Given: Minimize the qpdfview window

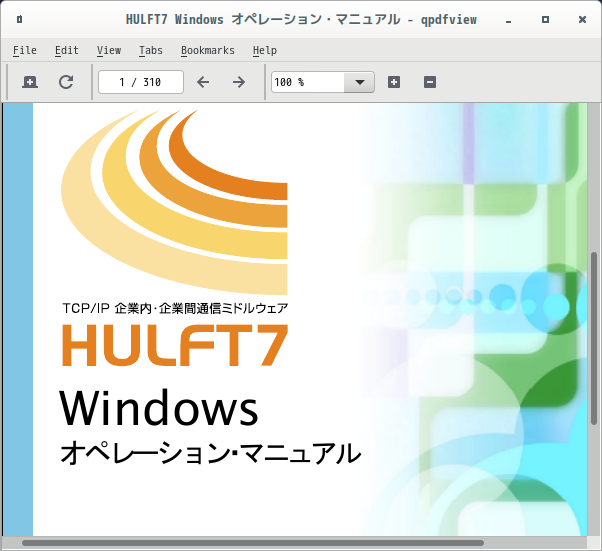Looking at the screenshot, I should 508,20.
